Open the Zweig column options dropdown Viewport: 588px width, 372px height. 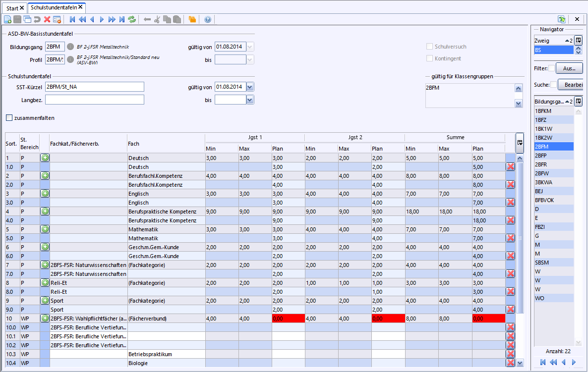coord(578,40)
